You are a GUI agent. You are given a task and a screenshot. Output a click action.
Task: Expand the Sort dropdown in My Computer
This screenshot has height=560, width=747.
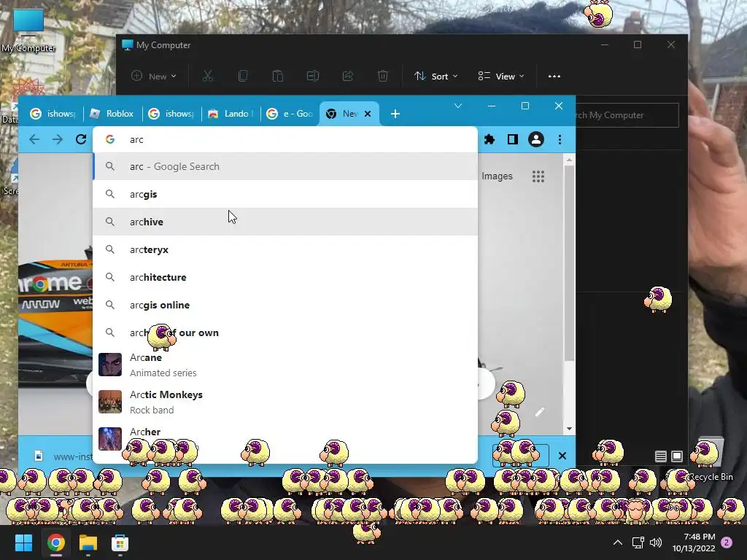point(436,76)
